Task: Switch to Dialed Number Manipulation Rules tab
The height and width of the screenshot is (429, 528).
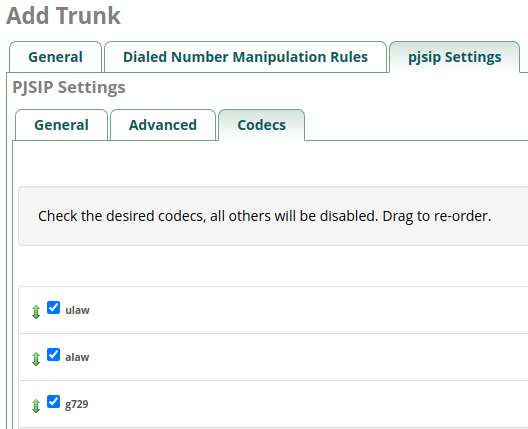Action: [x=245, y=57]
